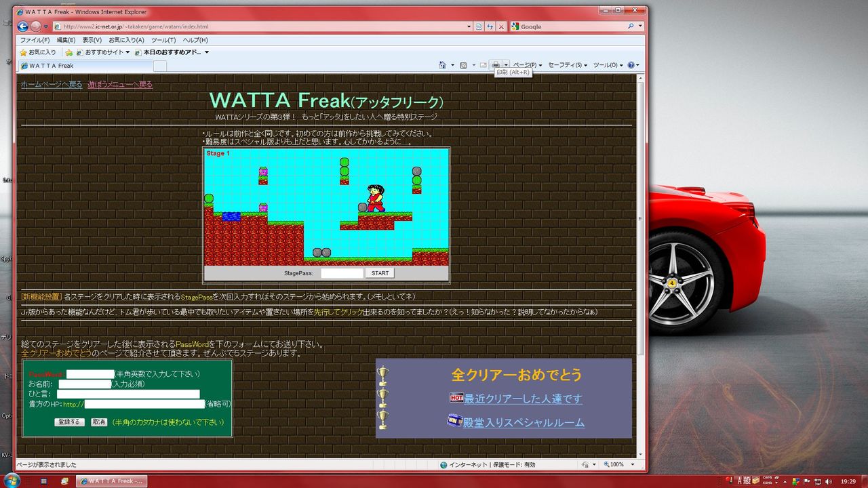Click the Google search magnifier icon

point(631,26)
